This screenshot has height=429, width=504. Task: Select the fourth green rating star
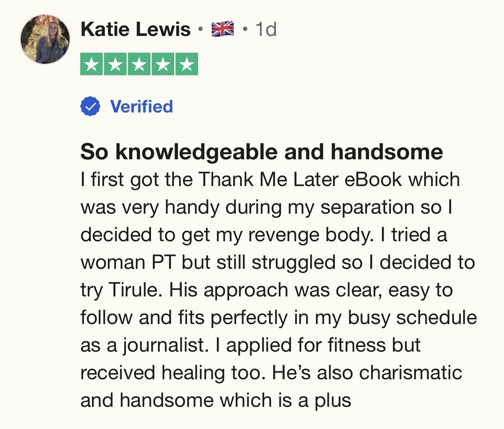click(163, 64)
